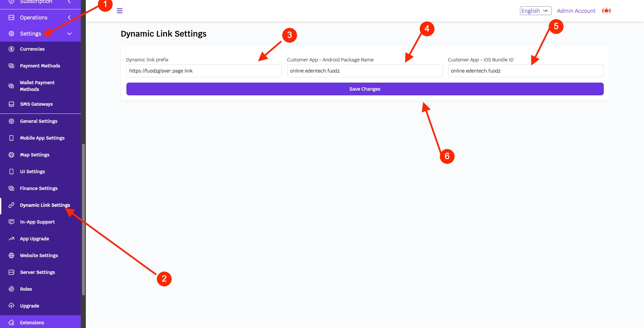Click the Dynamic Link Settings chain icon
644x328 pixels.
pos(11,205)
